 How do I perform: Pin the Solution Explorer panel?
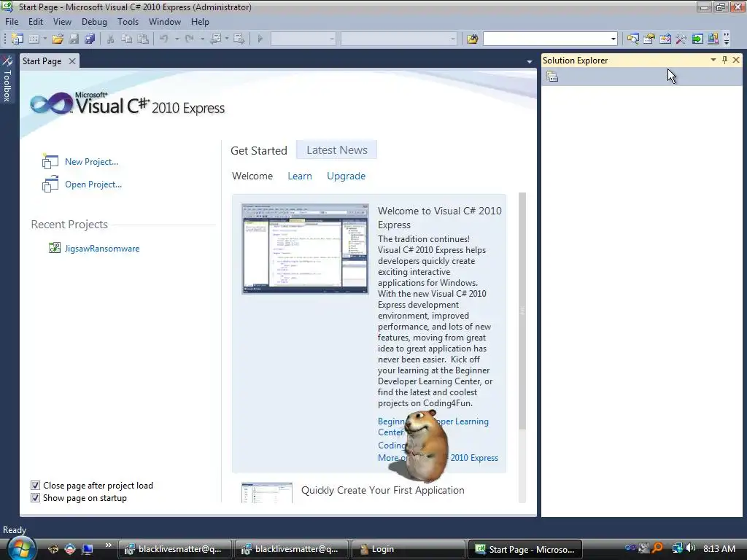[724, 60]
